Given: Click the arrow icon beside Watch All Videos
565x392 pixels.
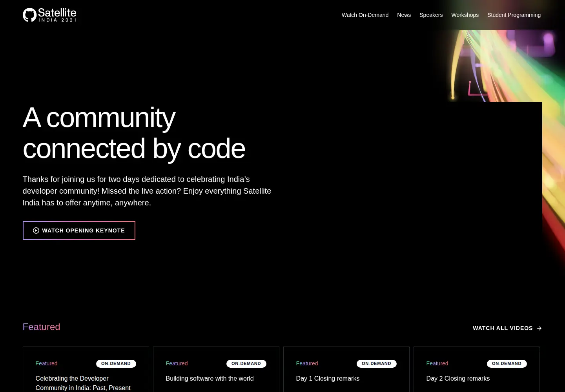Looking at the screenshot, I should click(x=539, y=328).
